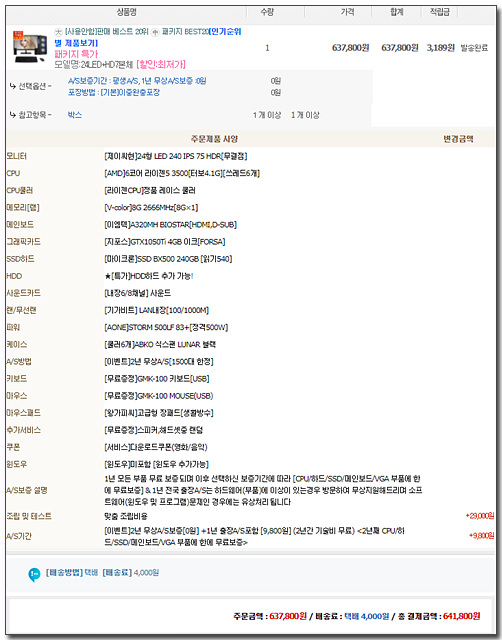Click the speech bubble icon next to 배송방법

pyautogui.click(x=34, y=574)
